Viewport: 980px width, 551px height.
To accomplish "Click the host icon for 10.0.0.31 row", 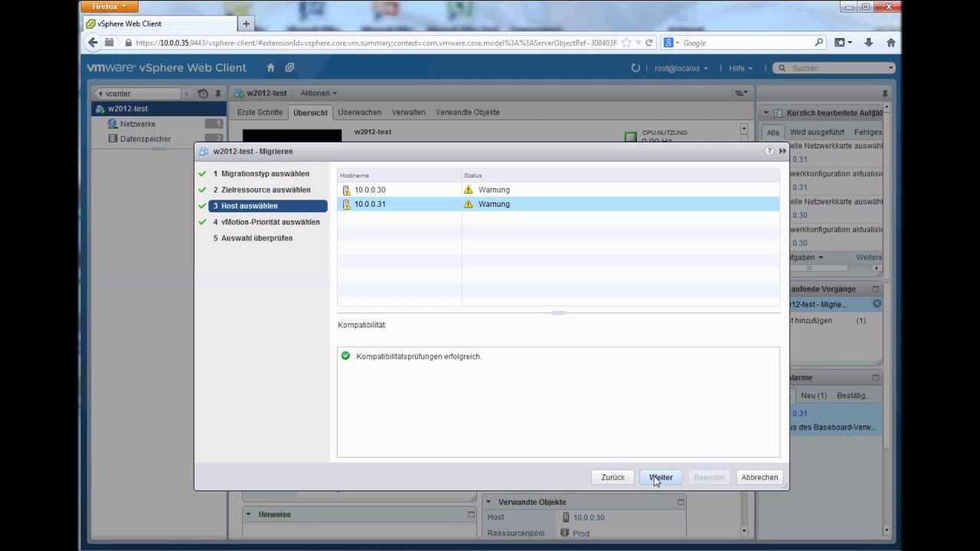I will (x=346, y=204).
